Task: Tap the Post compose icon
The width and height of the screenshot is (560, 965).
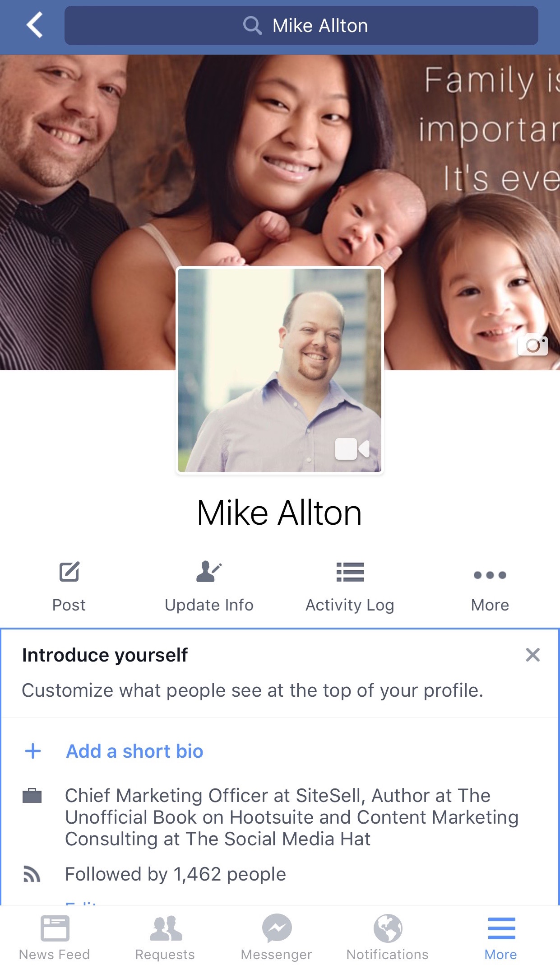Action: tap(69, 572)
